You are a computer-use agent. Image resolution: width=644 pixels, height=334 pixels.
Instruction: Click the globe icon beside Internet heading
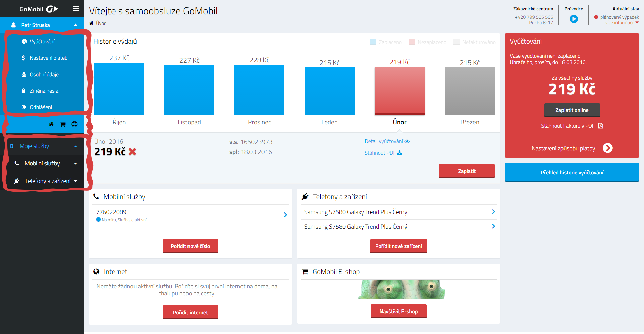tap(96, 271)
